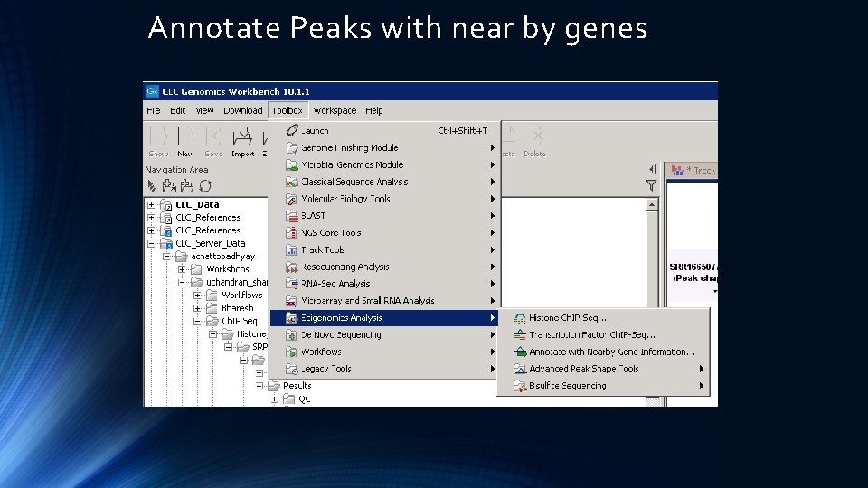This screenshot has width=868, height=488.
Task: Click the refresh icon in Navigation Area
Action: point(205,186)
